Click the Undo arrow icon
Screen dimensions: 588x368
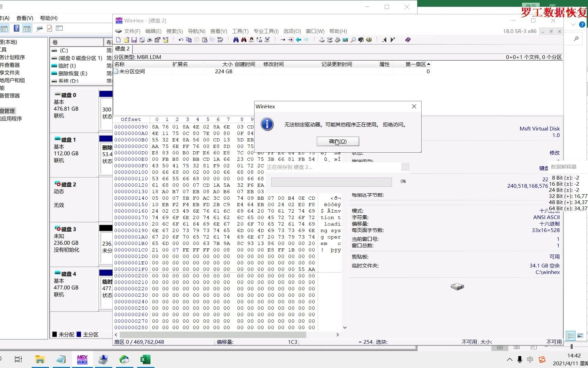(181, 40)
